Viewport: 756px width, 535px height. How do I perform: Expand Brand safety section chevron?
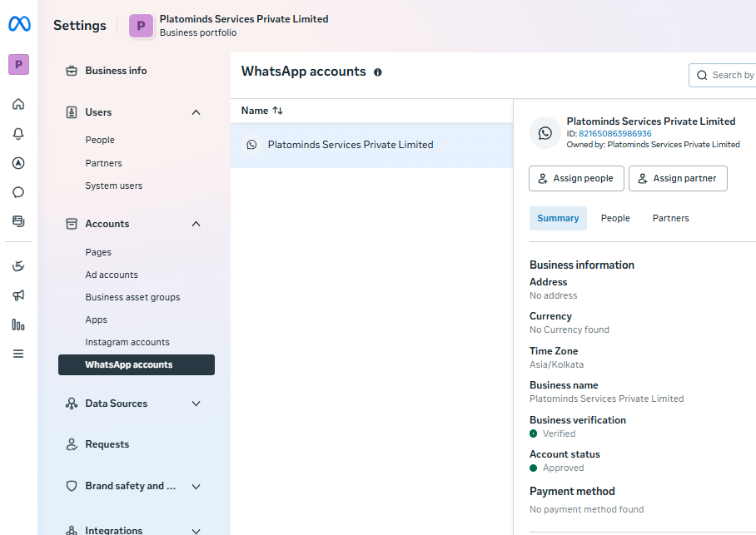coord(196,486)
